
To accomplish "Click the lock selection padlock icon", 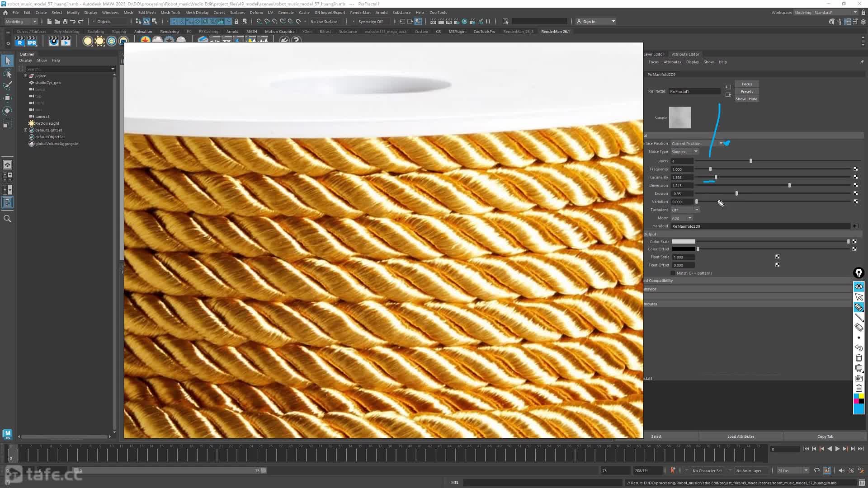I will (x=236, y=21).
